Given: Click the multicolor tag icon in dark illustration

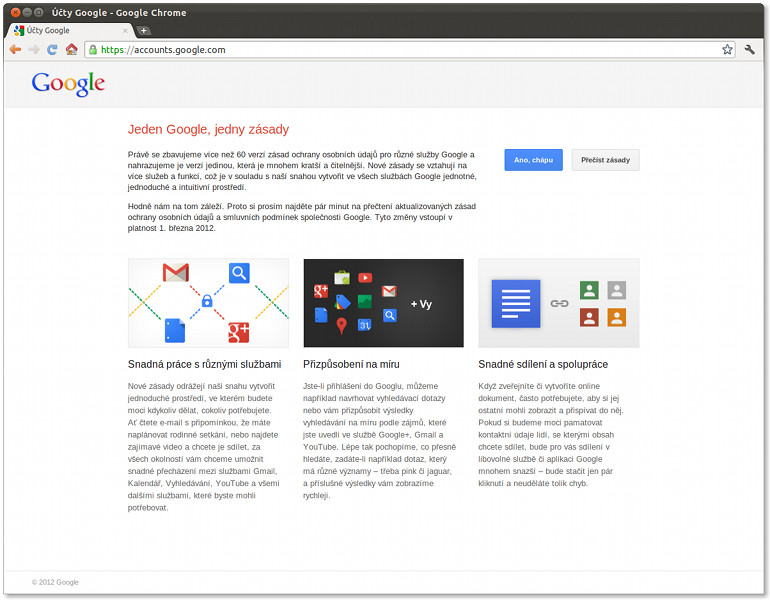Looking at the screenshot, I should (342, 302).
